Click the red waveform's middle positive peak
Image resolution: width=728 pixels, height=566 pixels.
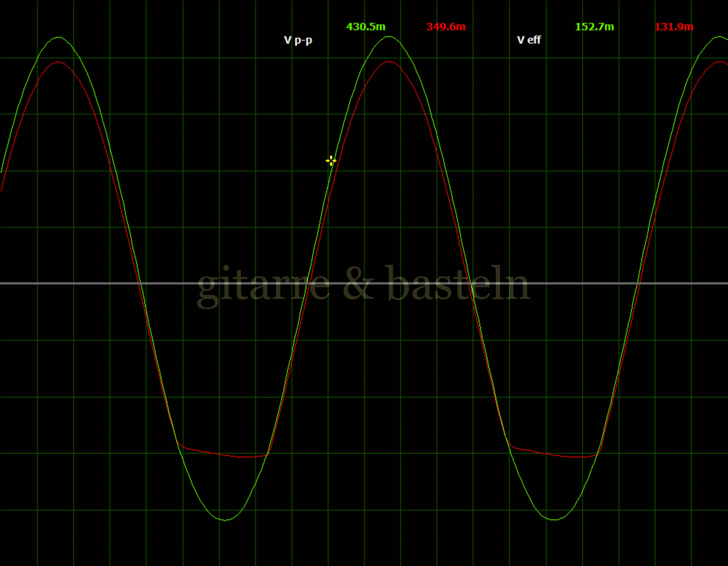[x=388, y=61]
